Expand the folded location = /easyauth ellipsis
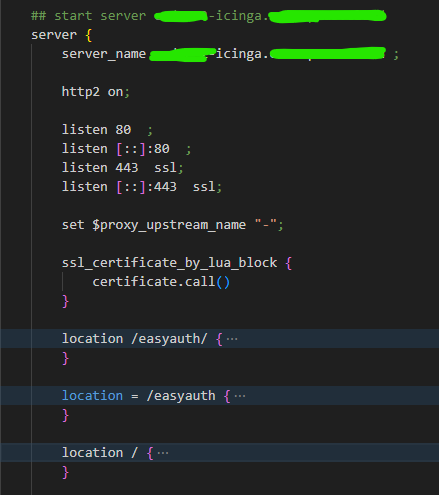This screenshot has height=495, width=439. tap(240, 396)
